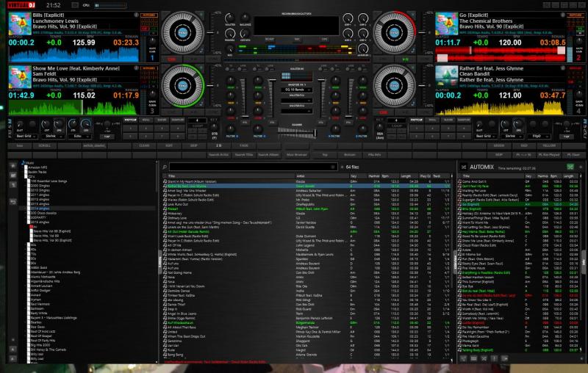
Task: Toggle second right PFL headphone button
Action: coord(348,123)
